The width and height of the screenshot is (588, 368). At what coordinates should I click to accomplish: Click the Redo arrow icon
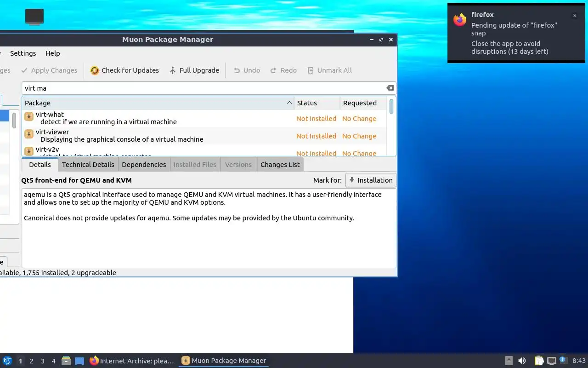click(273, 70)
